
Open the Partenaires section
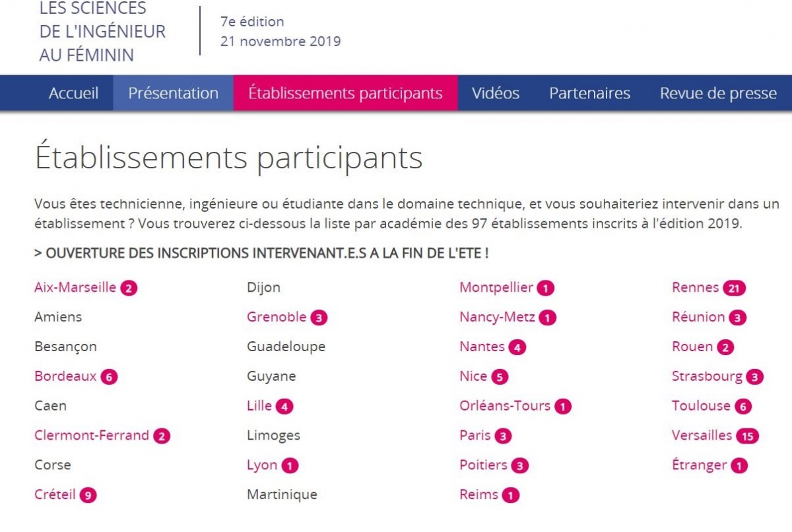coord(589,93)
